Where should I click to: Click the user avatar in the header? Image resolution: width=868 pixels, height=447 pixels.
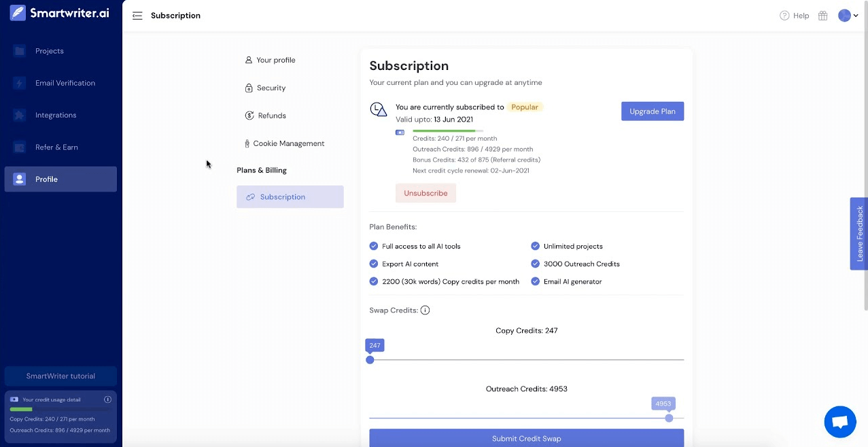click(x=844, y=16)
